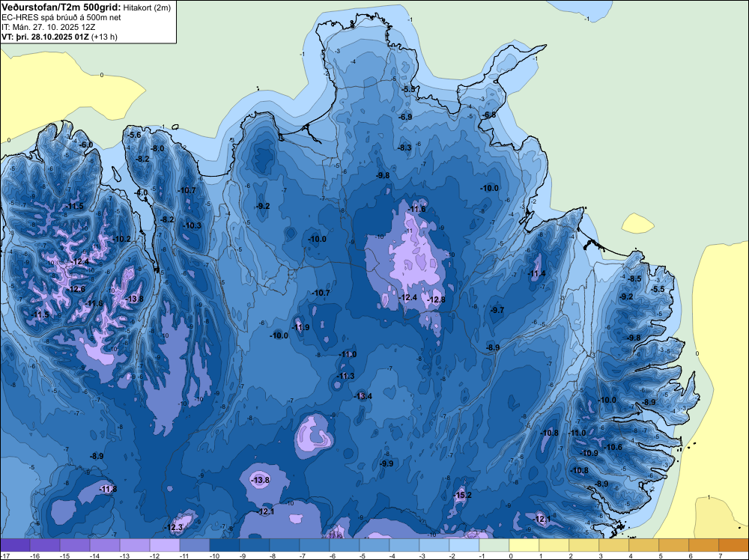Click the -8.0 temperature label on the map
The image size is (749, 560).
click(x=157, y=148)
